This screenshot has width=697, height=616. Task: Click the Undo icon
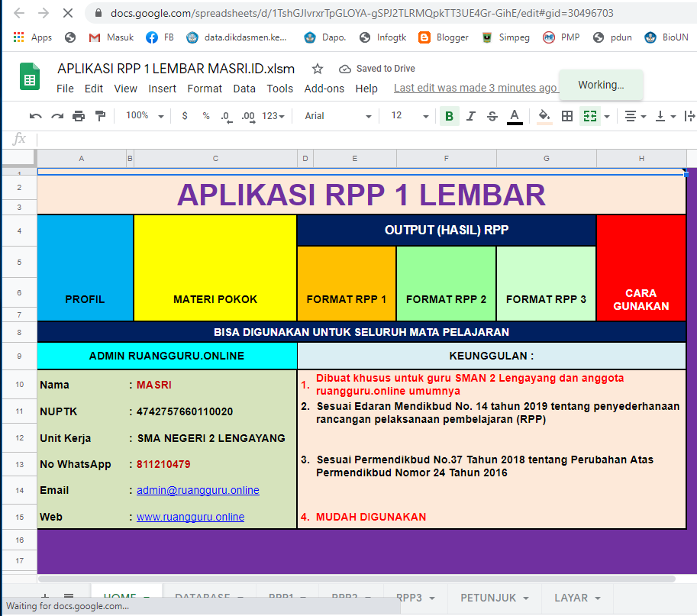click(36, 116)
